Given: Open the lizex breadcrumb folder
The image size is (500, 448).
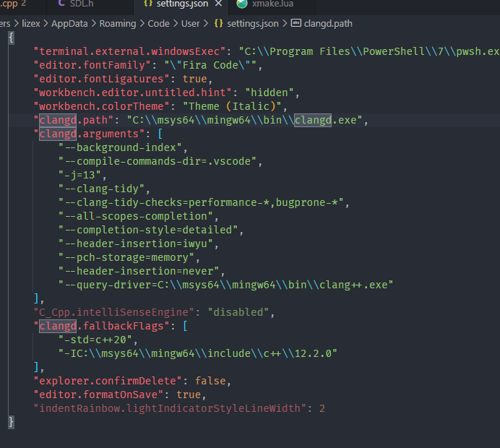Looking at the screenshot, I should pyautogui.click(x=31, y=24).
